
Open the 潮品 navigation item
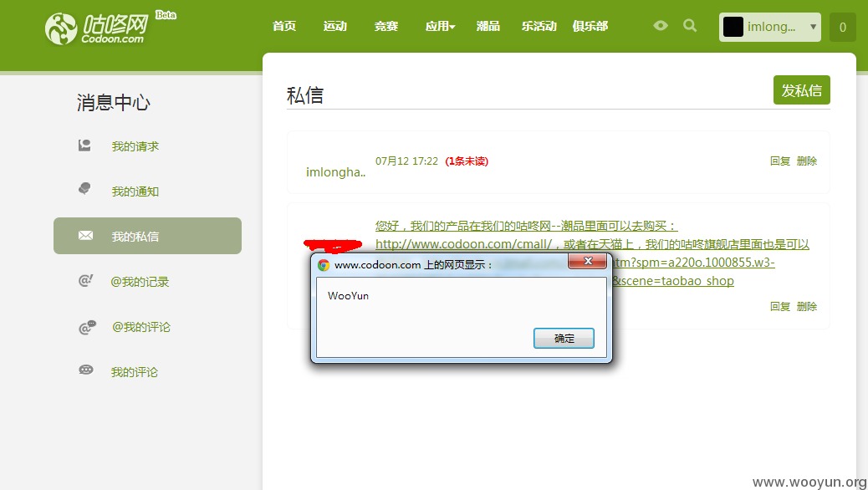(x=488, y=26)
